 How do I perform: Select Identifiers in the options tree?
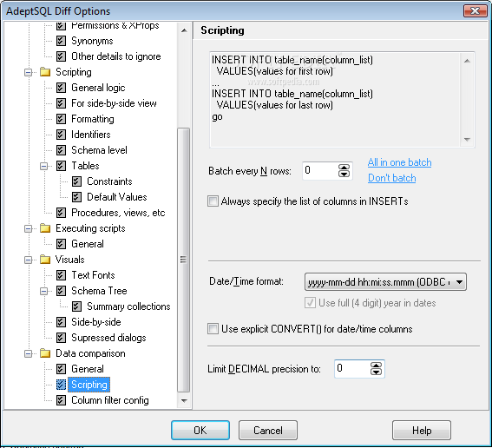[x=91, y=135]
